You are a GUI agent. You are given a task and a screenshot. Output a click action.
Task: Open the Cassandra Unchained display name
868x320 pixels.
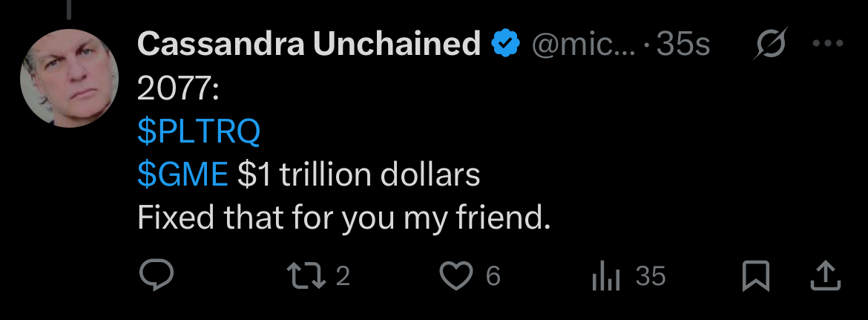click(x=309, y=45)
